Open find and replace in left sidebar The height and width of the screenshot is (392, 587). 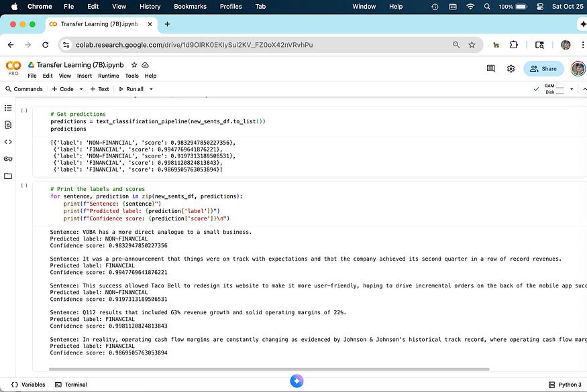8,125
